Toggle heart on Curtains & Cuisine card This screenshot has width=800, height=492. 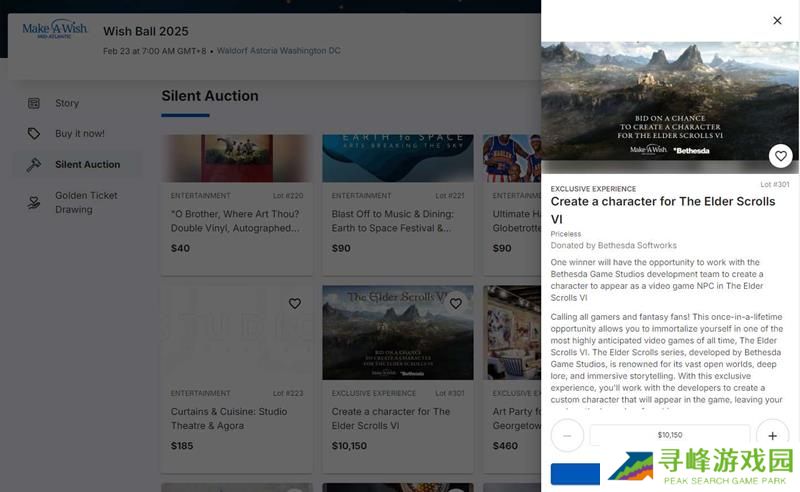pyautogui.click(x=294, y=304)
